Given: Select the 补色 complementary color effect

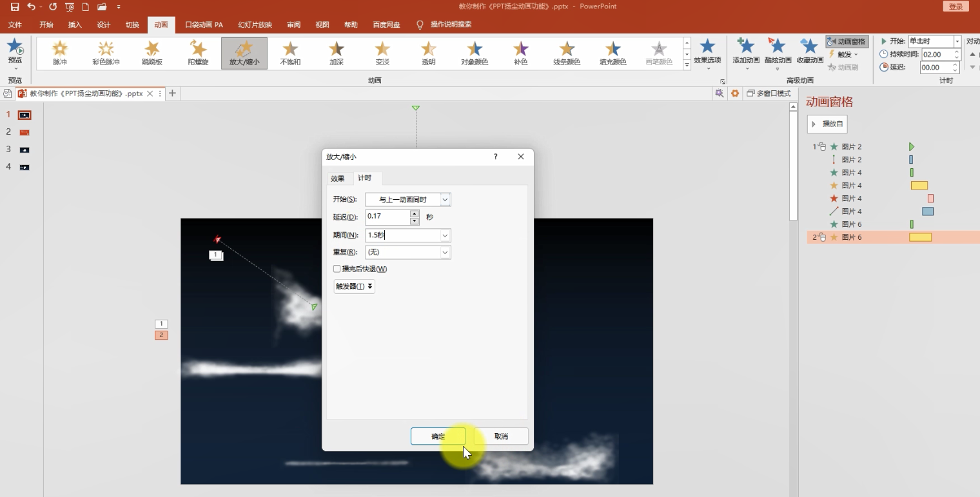Looking at the screenshot, I should pyautogui.click(x=520, y=53).
